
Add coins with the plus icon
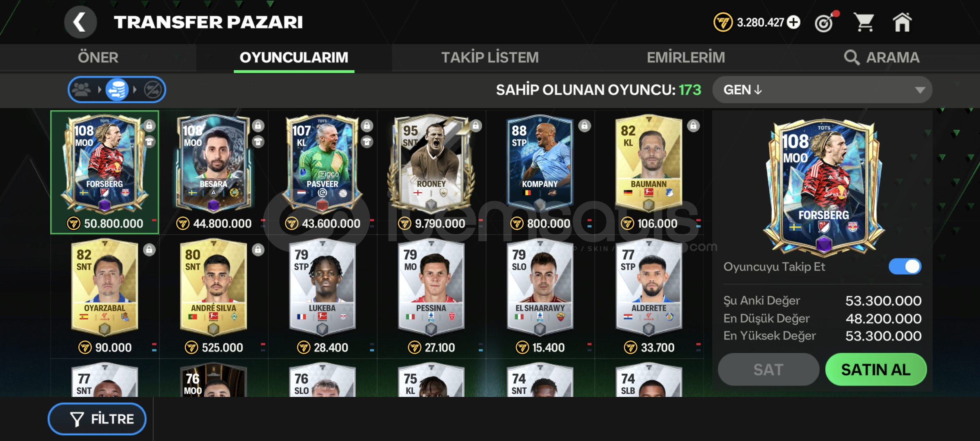[x=794, y=22]
